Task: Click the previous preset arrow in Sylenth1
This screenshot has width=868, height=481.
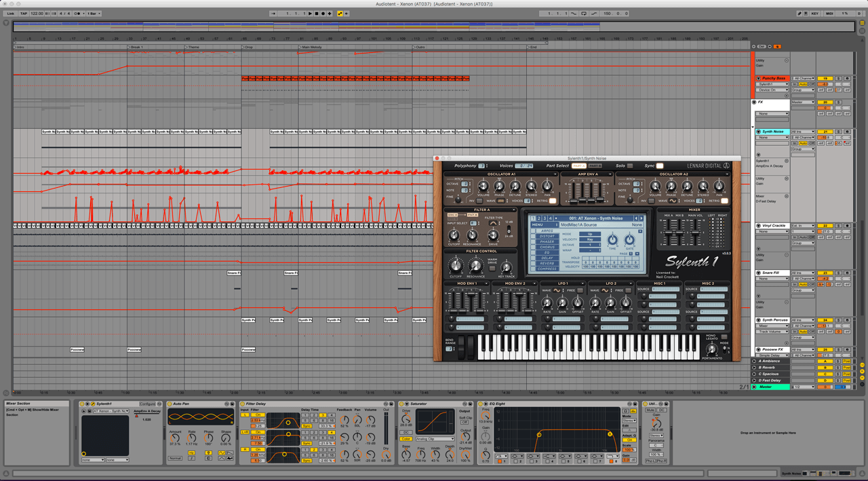Action: [637, 218]
